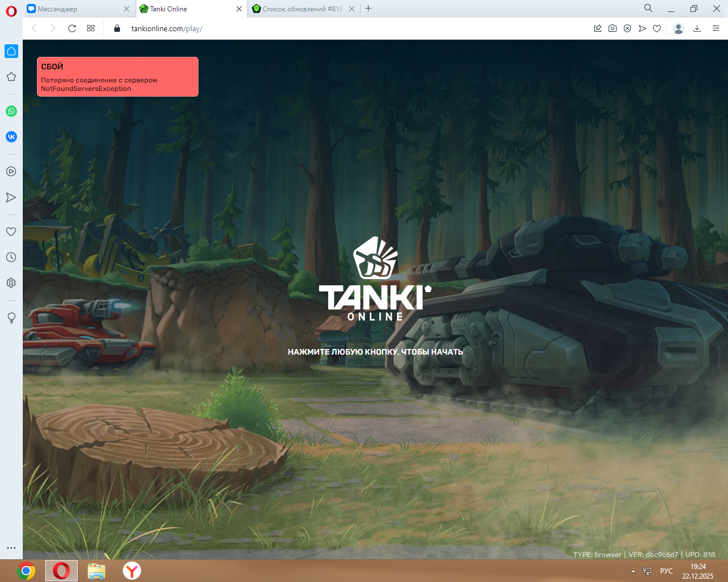Open sidebar setup three-dots menu
Image resolution: width=728 pixels, height=582 pixels.
(11, 548)
